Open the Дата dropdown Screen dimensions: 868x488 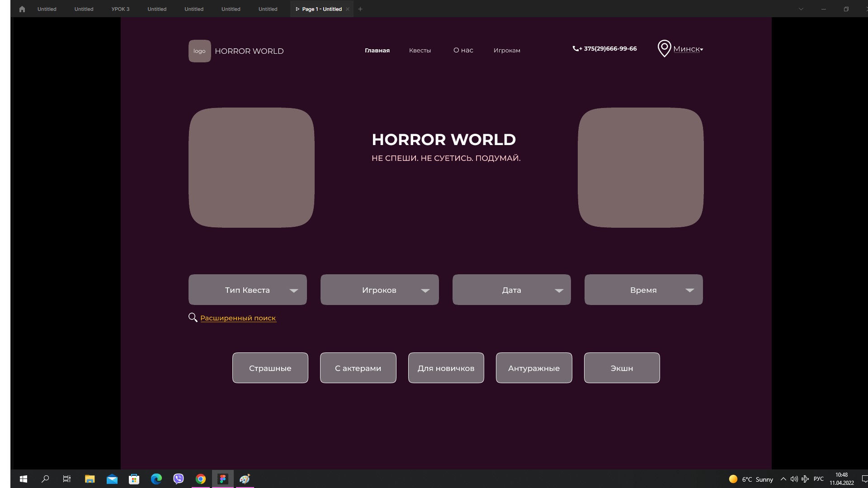(512, 290)
